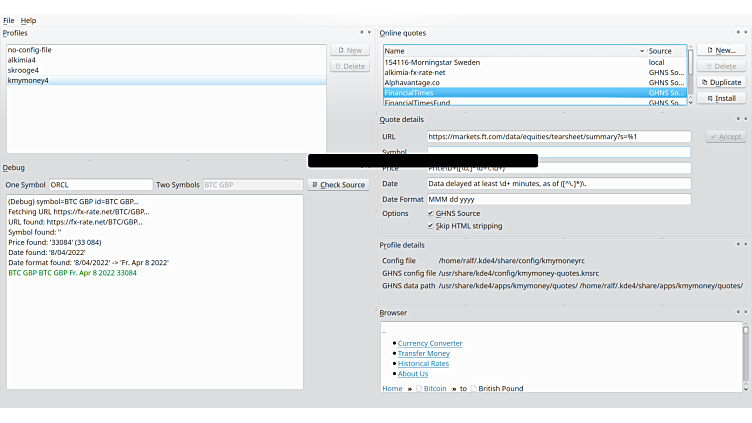
Task: Select the skrooge4 profile
Action: pos(22,70)
